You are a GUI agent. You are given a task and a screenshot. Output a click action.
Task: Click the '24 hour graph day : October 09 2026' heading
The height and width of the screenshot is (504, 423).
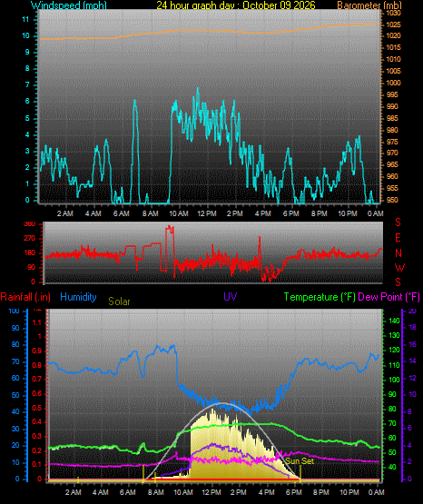point(236,5)
